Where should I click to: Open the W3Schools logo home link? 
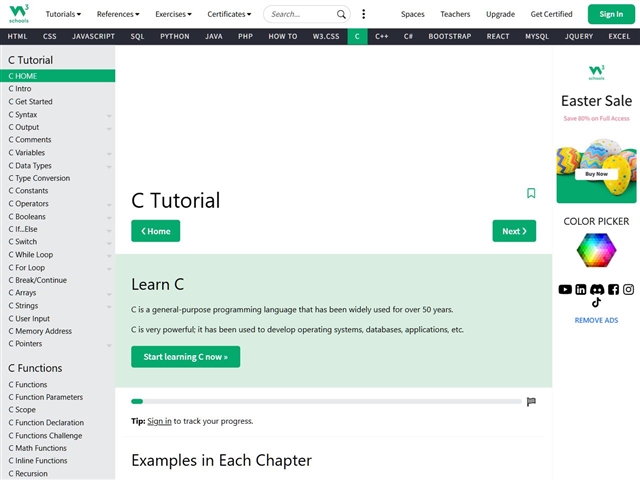point(19,14)
